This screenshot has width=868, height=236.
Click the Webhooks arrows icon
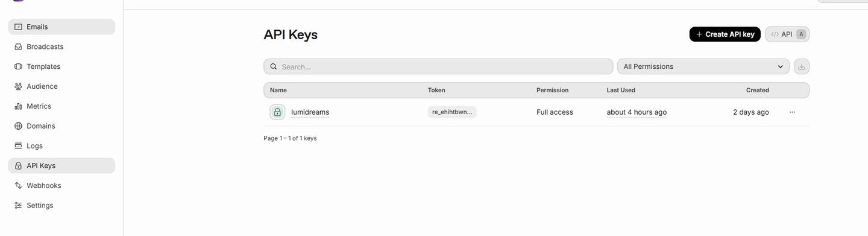pos(18,185)
